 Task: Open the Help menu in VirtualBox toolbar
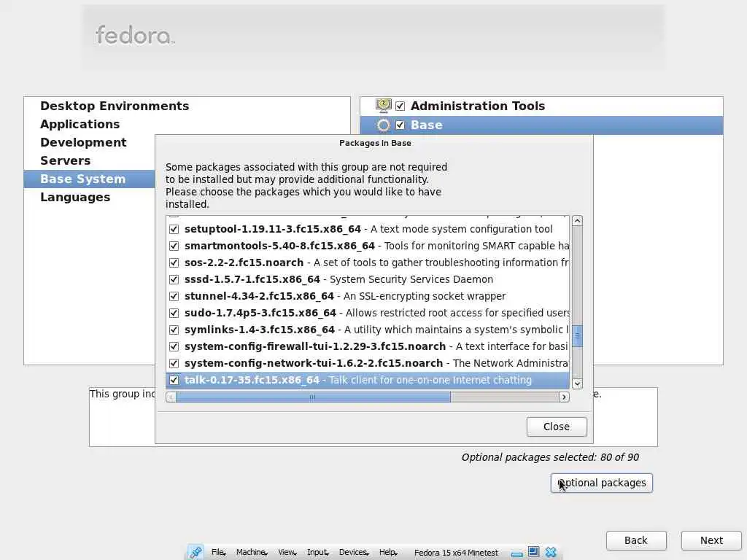coord(388,553)
